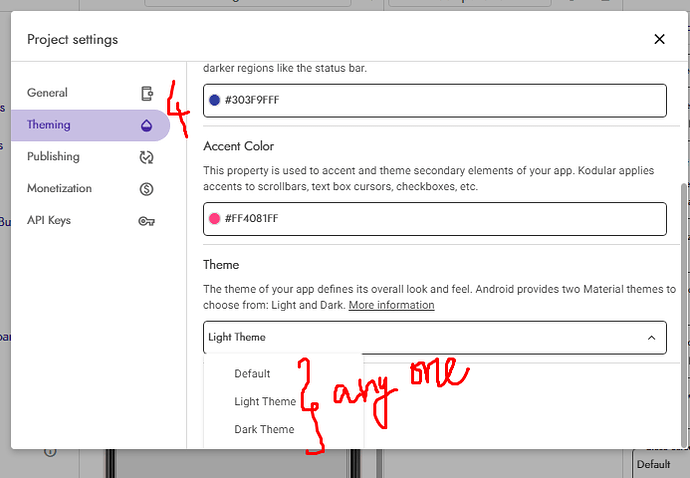Open the More information link
690x478 pixels.
coord(391,305)
